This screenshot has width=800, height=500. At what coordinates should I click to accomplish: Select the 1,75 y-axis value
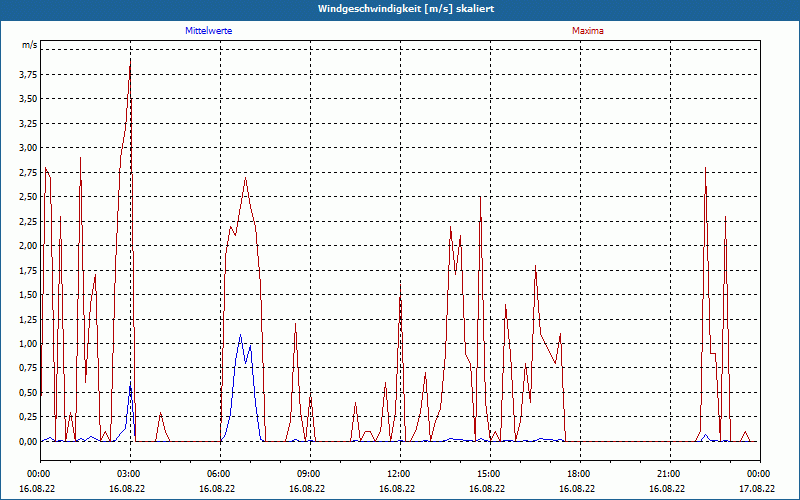pyautogui.click(x=28, y=270)
